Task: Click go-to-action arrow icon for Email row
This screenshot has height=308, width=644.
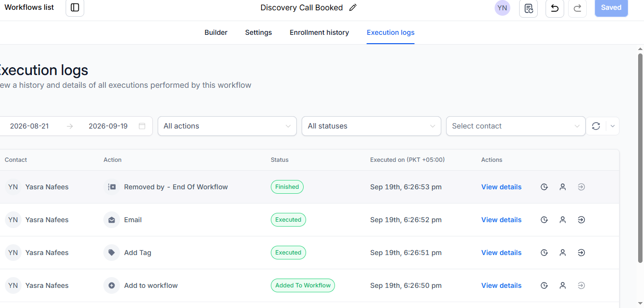Action: (581, 220)
